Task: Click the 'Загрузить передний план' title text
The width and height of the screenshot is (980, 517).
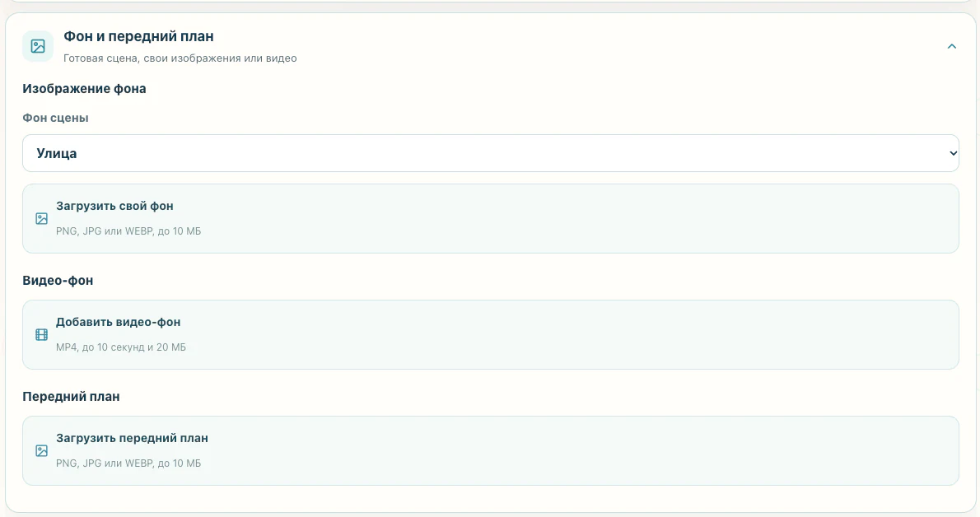Action: click(x=132, y=438)
